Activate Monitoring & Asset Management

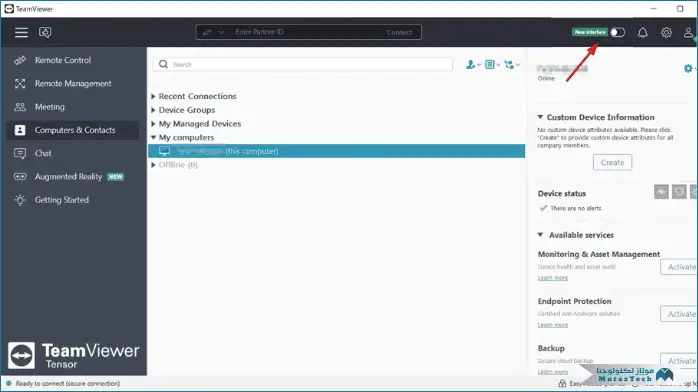pos(679,267)
